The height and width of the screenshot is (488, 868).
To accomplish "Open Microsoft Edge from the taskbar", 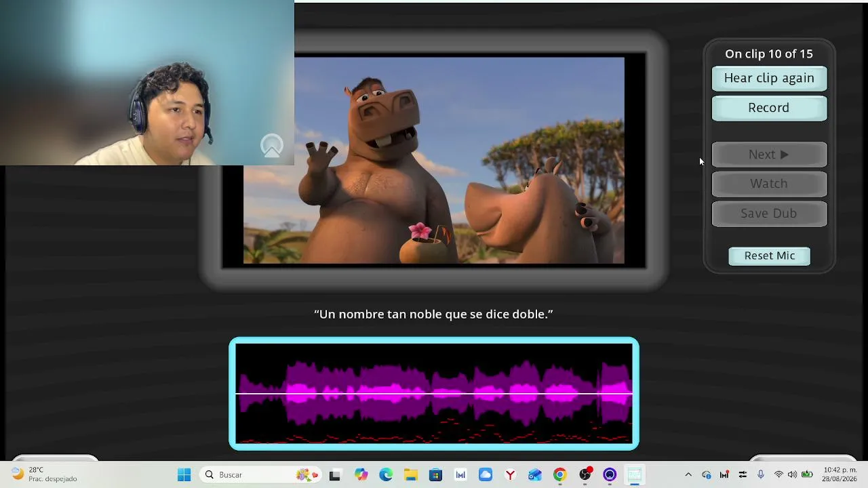I will [386, 475].
